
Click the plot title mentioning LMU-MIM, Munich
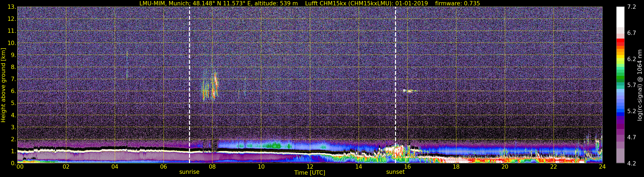[309, 3]
